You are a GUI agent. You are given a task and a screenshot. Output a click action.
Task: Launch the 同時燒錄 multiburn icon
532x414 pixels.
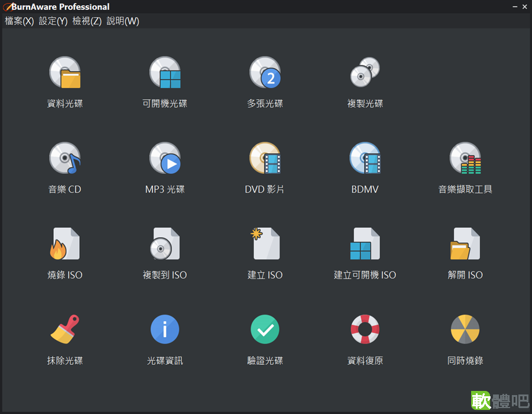(465, 329)
